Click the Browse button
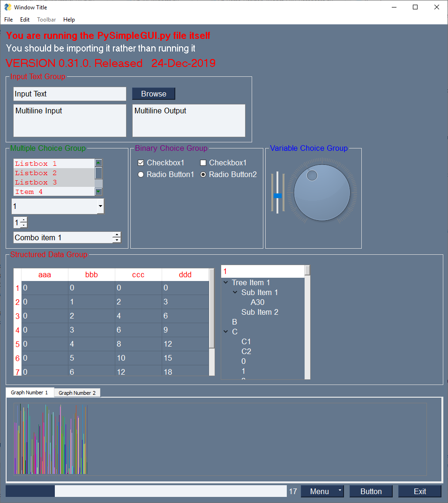448x503 pixels. coord(154,94)
